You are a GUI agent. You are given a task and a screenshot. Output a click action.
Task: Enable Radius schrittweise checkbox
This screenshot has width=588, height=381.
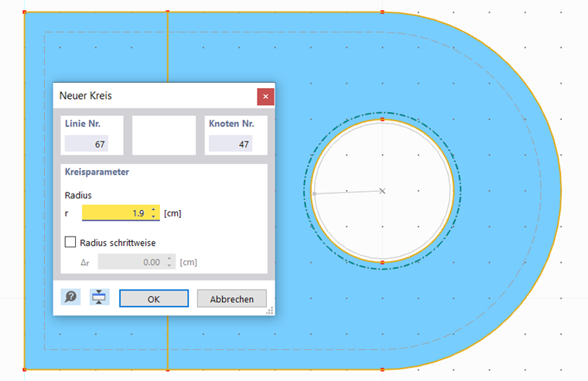pyautogui.click(x=70, y=242)
